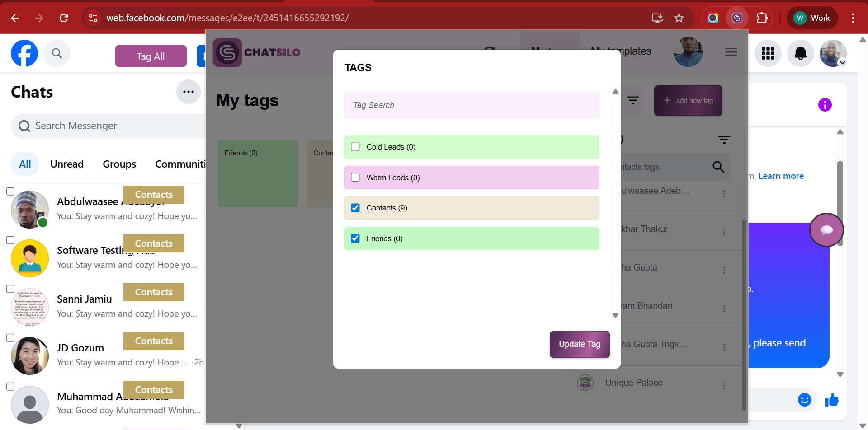Switch to the Communities chats tab
Viewport: 868px width, 430px height.
[x=180, y=164]
